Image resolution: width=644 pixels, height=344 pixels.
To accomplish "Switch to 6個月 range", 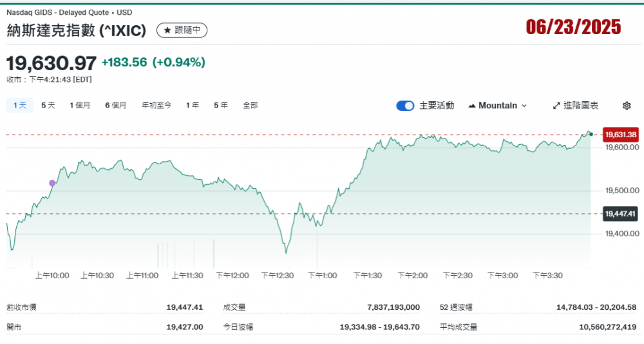I will coord(115,105).
